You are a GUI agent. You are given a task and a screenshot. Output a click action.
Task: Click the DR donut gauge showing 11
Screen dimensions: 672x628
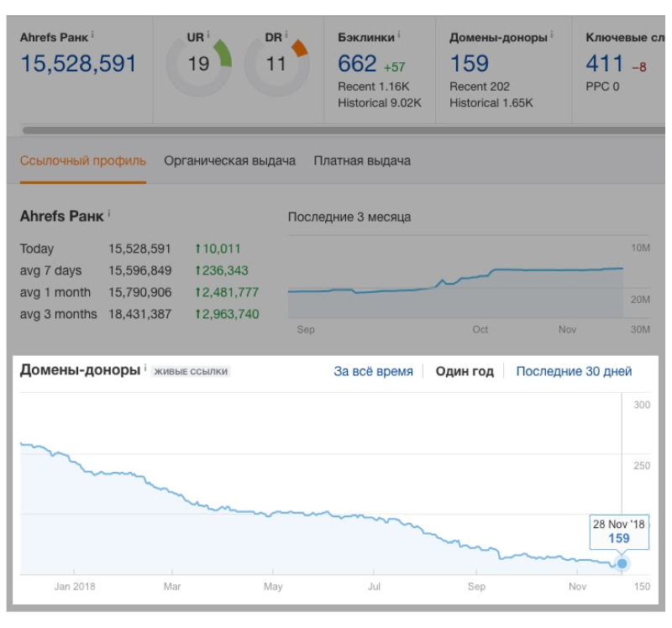click(x=276, y=65)
